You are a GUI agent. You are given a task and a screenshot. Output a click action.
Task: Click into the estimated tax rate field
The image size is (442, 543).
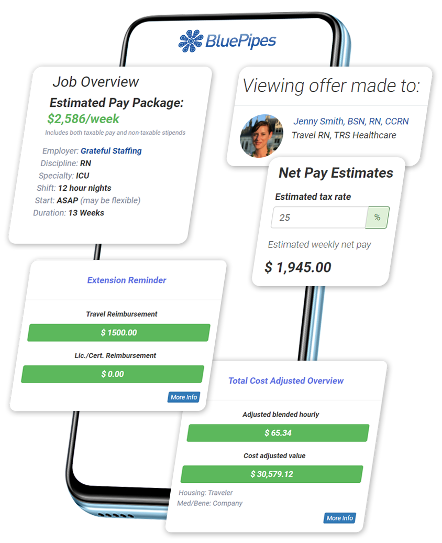pos(319,217)
